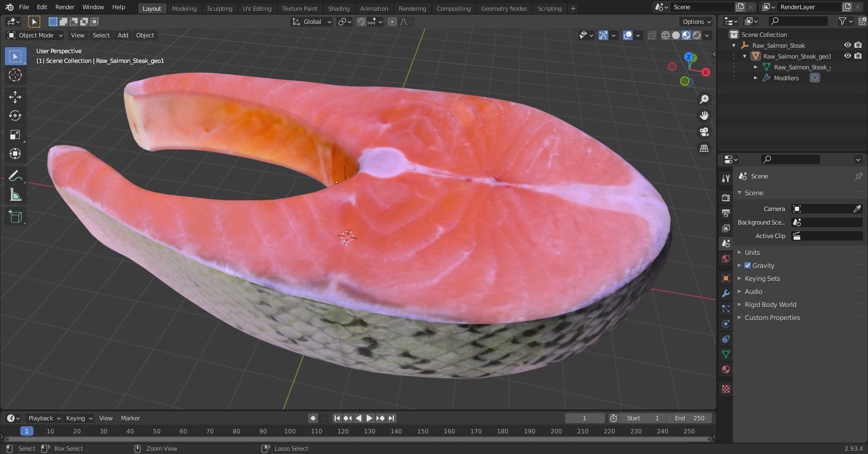This screenshot has width=868, height=454.
Task: Expand the Keying Sets panel
Action: tap(762, 278)
